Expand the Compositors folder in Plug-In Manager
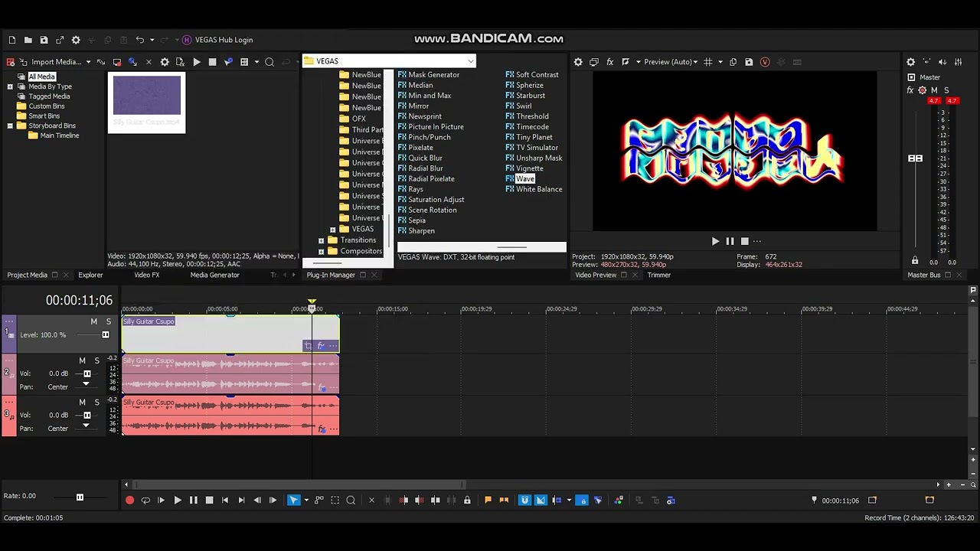Image resolution: width=980 pixels, height=551 pixels. point(322,251)
